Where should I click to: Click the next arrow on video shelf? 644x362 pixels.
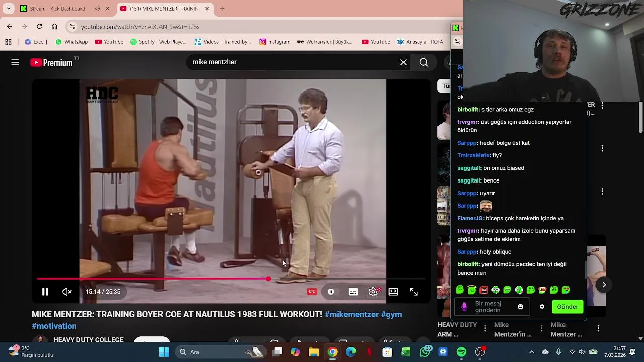(604, 285)
